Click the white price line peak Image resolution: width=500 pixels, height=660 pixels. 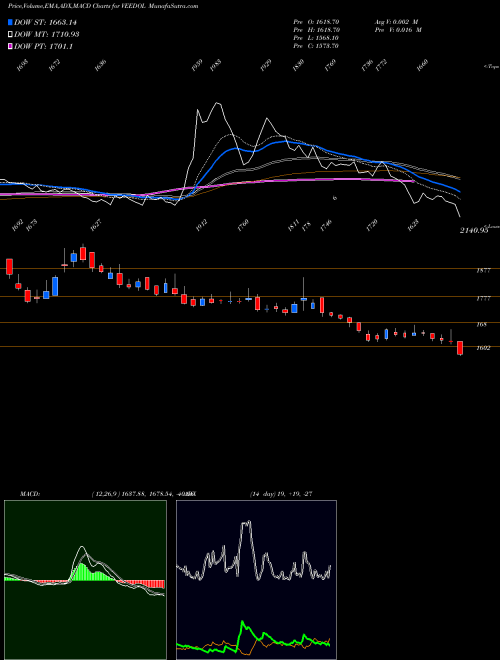(218, 103)
